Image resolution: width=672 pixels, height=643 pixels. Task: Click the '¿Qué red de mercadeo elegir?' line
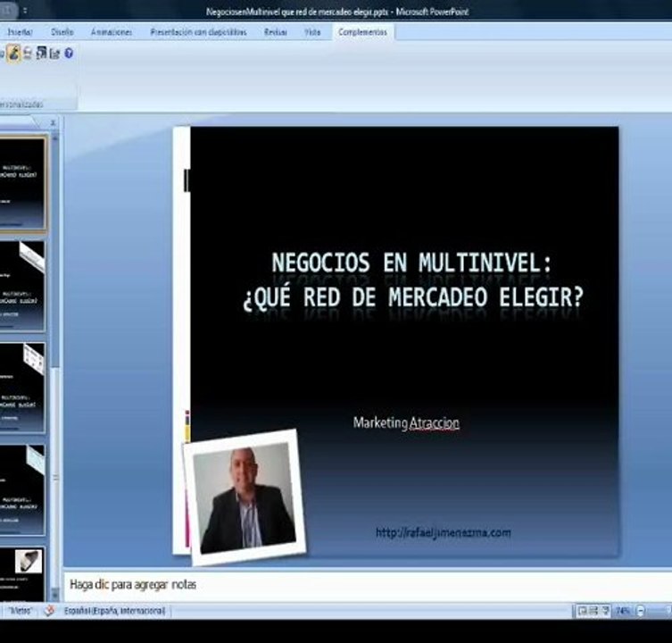pyautogui.click(x=413, y=296)
